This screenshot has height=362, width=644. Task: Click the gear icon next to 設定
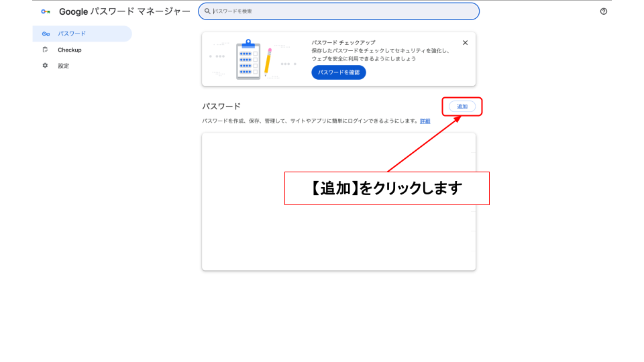tap(45, 66)
